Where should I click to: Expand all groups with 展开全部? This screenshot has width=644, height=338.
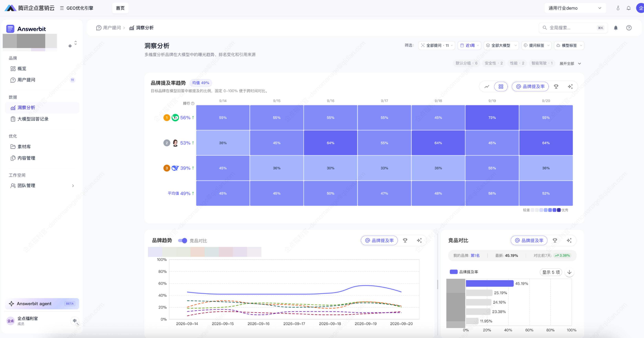pos(570,63)
